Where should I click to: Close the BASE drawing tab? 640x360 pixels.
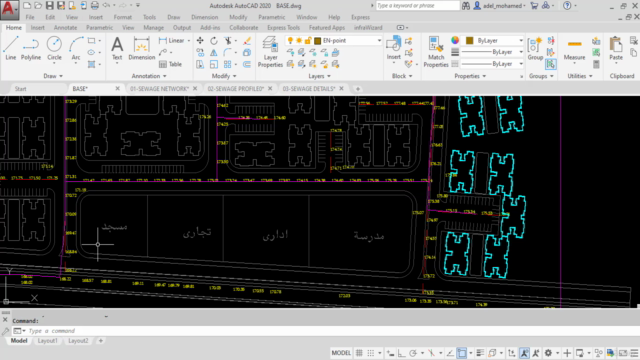point(118,89)
